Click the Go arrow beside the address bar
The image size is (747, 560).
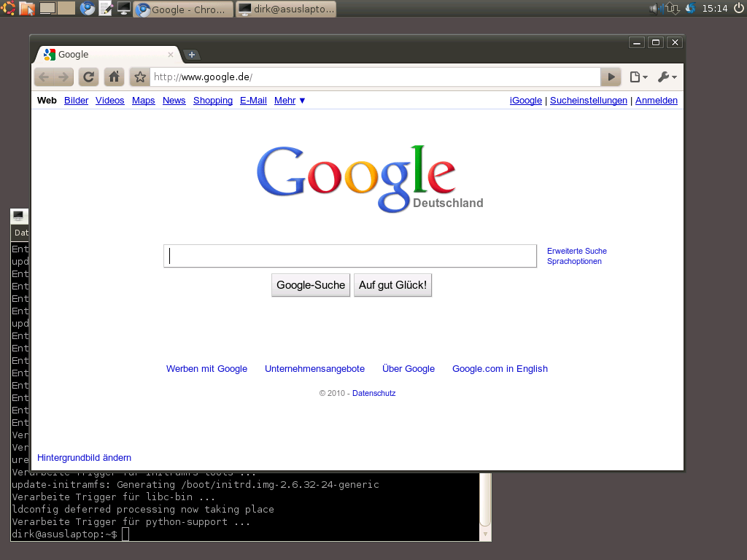tap(611, 77)
